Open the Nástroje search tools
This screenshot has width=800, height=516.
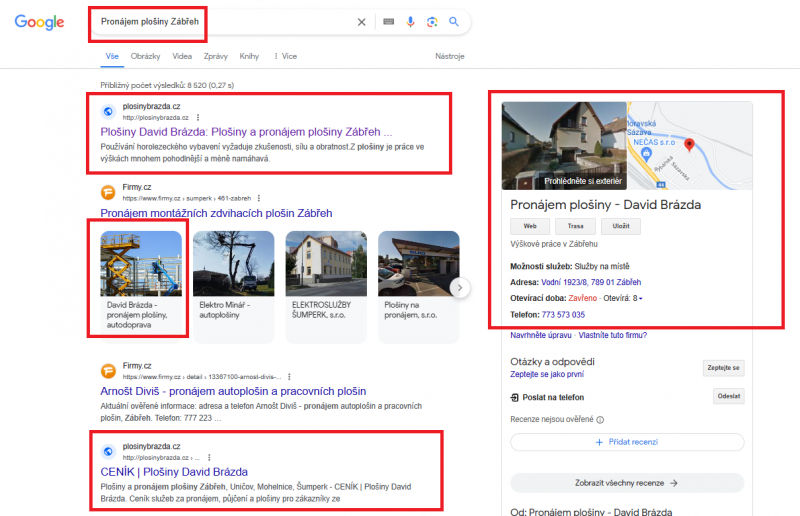click(449, 56)
